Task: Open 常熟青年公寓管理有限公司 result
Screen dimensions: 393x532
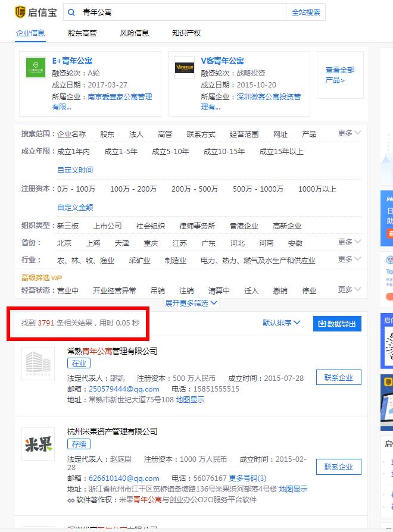Action: tap(113, 351)
